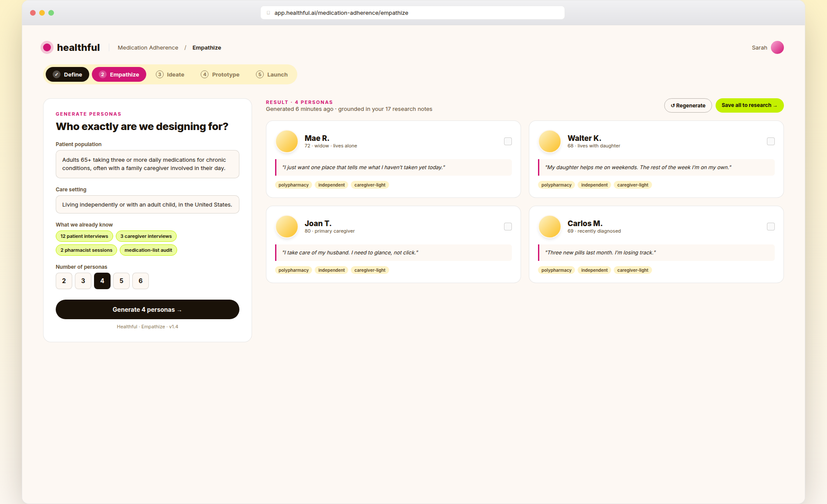Open Medication Adherence breadcrumb link

(148, 48)
